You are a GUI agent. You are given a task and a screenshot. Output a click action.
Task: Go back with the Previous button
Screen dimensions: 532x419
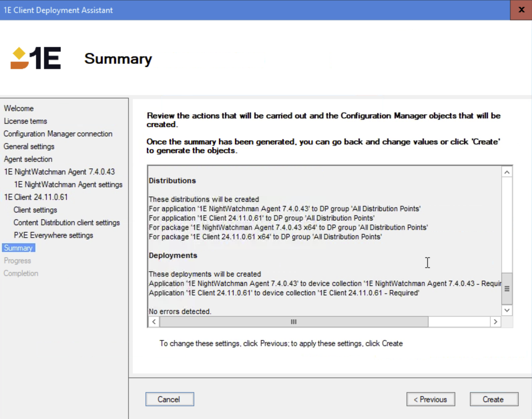431,399
